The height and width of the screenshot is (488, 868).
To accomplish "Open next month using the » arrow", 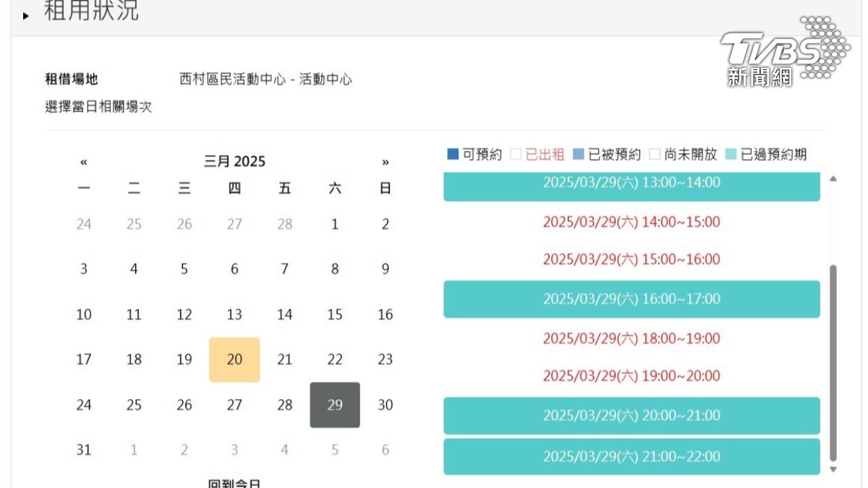I will [x=385, y=161].
